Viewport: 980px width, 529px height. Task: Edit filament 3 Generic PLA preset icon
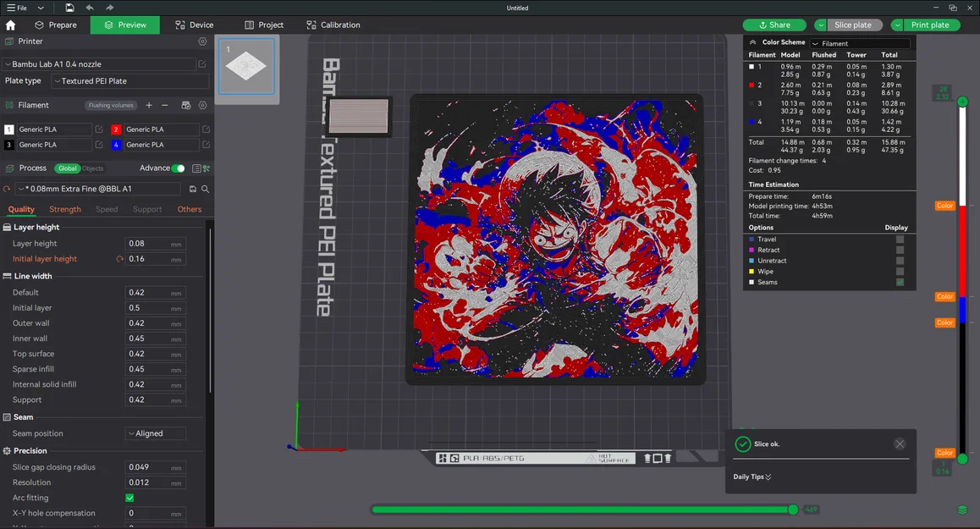pos(99,145)
